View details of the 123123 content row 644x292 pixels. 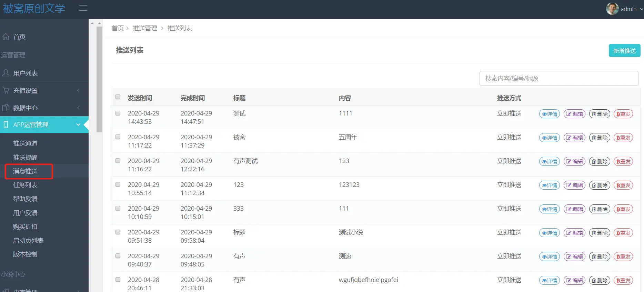[x=550, y=185]
